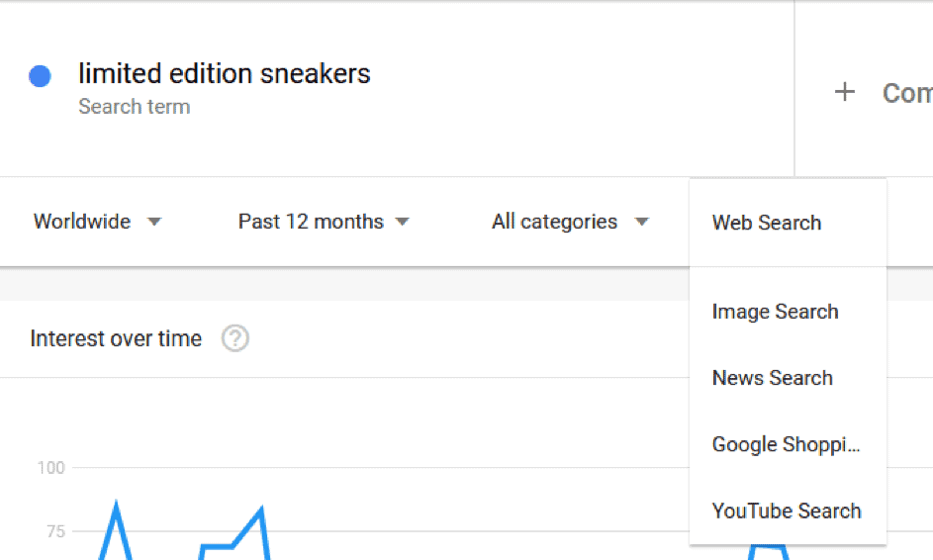Click the Compare text button
Screen dimensions: 933x560
click(907, 93)
